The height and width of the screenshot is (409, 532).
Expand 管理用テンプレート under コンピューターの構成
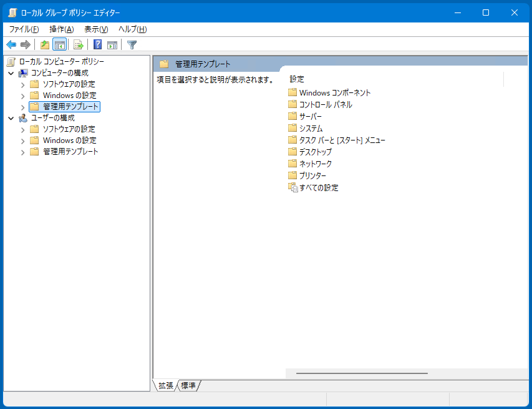[x=23, y=107]
